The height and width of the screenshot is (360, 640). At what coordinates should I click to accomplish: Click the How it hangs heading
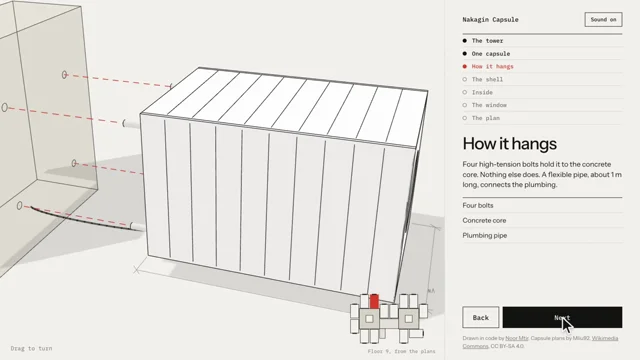point(509,144)
